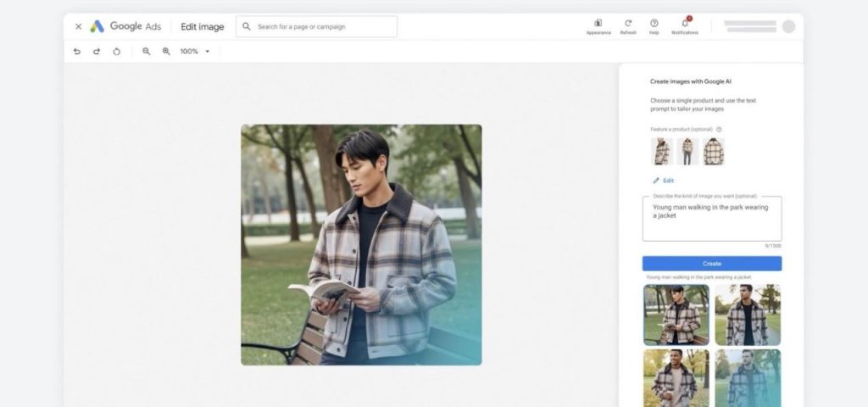Click the reset rotation icon
The width and height of the screenshot is (868, 407).
116,52
